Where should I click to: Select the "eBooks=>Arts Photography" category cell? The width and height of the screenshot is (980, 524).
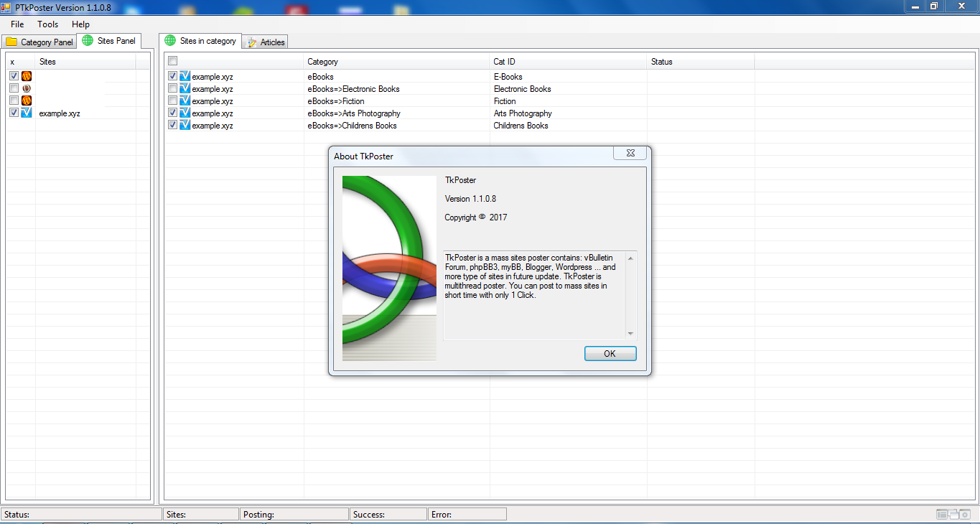(354, 113)
